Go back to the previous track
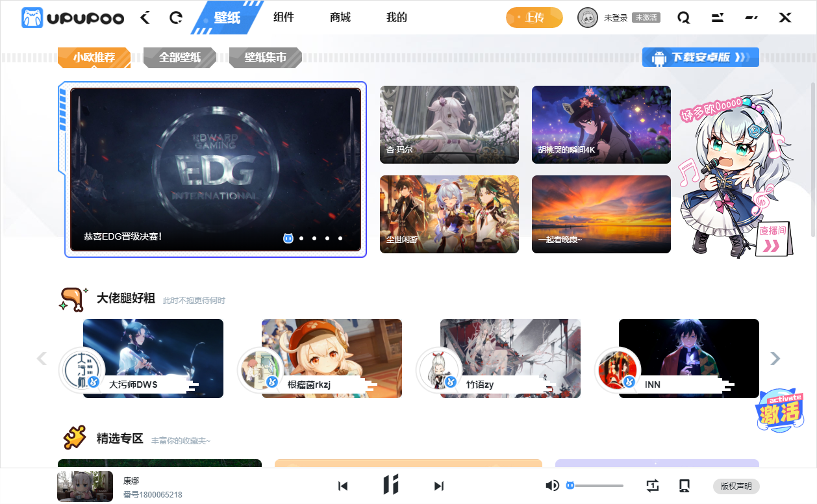 pos(342,485)
